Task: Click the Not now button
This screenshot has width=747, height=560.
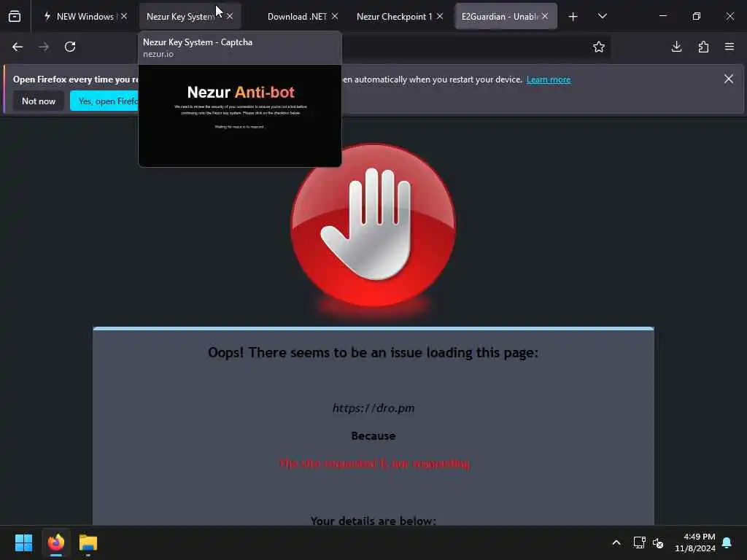Action: pyautogui.click(x=39, y=101)
